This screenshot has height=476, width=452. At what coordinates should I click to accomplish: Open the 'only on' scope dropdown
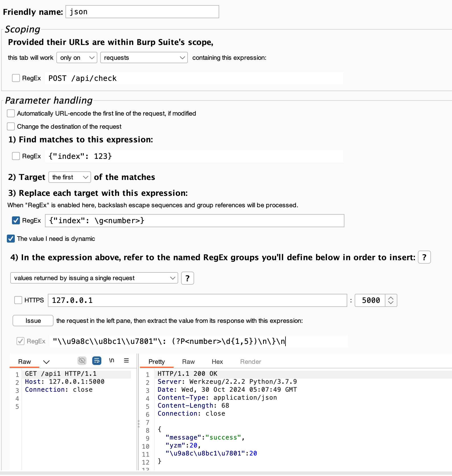77,58
